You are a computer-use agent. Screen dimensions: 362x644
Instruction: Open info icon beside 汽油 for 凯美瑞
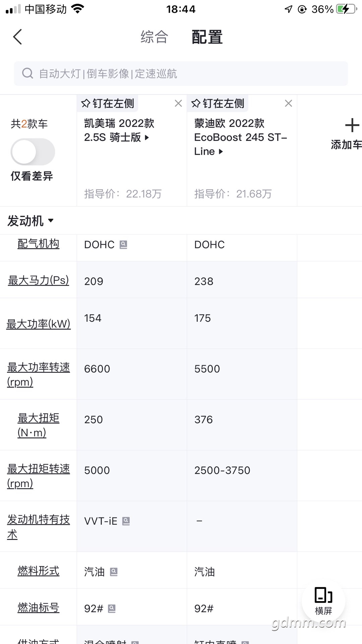click(x=114, y=572)
